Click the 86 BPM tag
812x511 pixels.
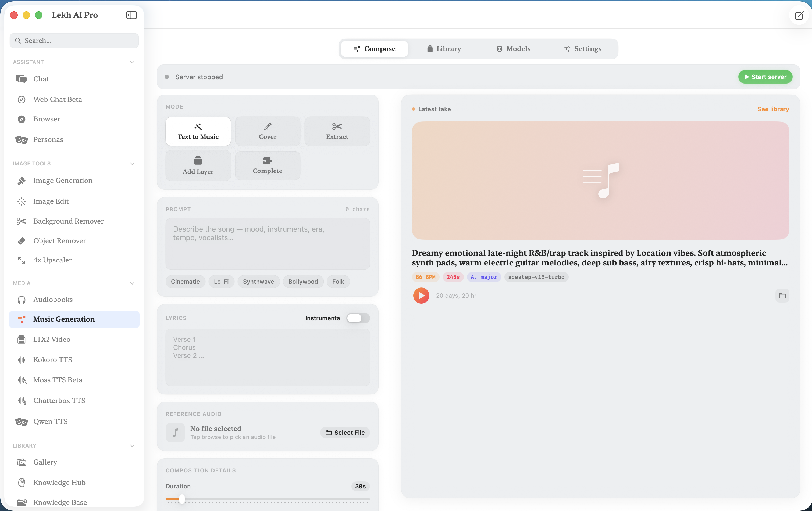[x=425, y=277]
